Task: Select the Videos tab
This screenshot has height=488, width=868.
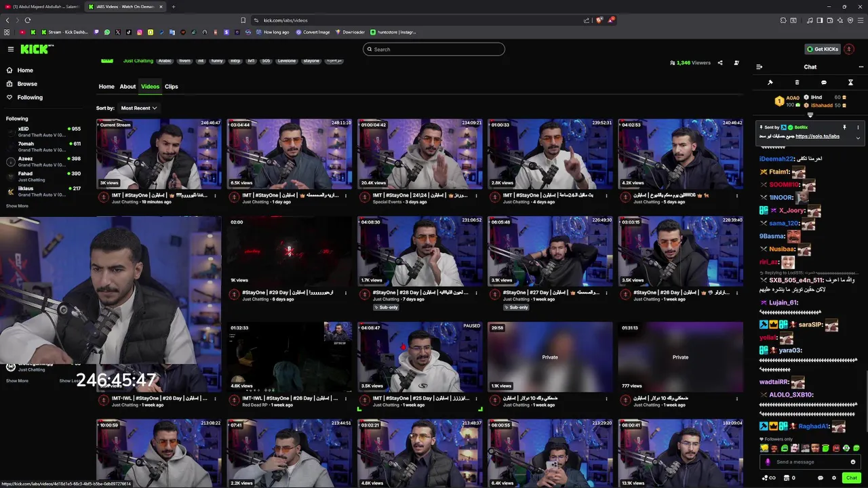Action: coord(150,87)
